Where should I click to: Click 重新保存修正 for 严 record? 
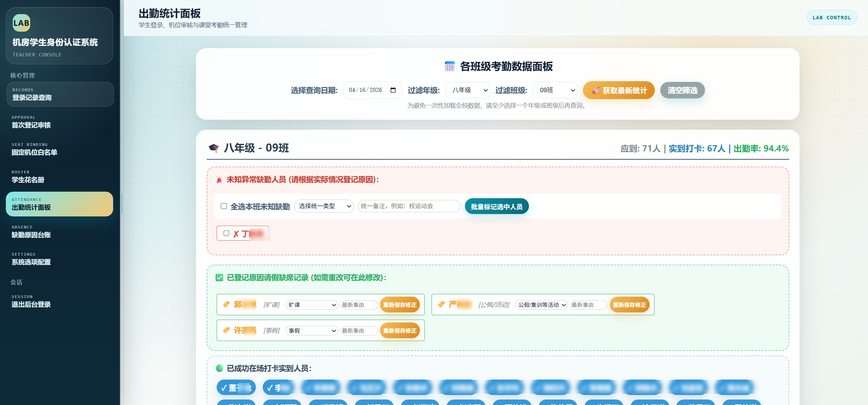tap(629, 305)
